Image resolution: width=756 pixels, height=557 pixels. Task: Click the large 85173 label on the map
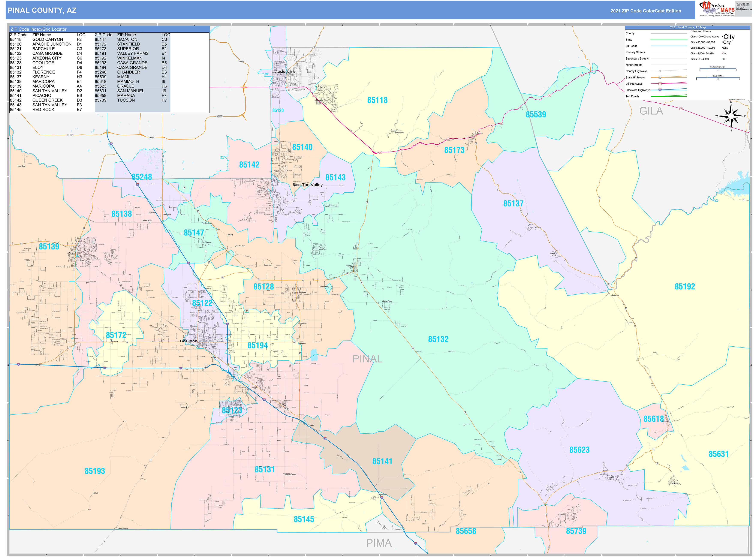pyautogui.click(x=454, y=150)
